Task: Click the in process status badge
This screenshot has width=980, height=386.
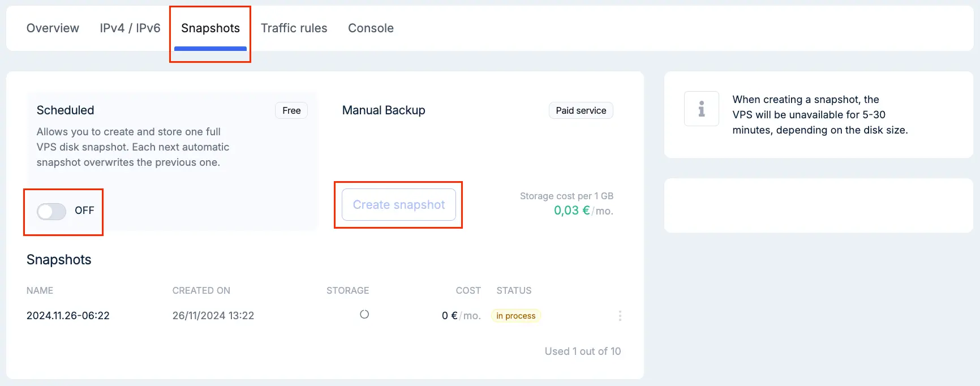Action: (x=516, y=316)
